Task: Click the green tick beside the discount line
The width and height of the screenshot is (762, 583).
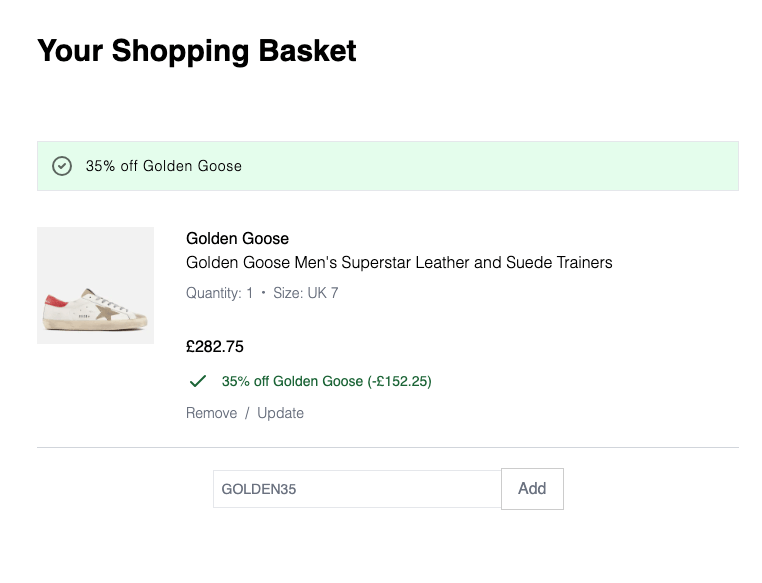Action: [198, 381]
